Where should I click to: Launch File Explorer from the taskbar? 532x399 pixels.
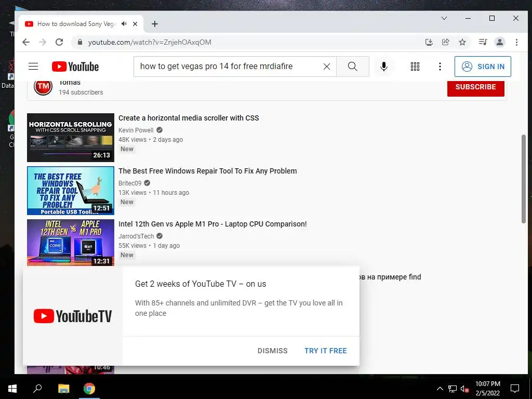click(x=63, y=389)
